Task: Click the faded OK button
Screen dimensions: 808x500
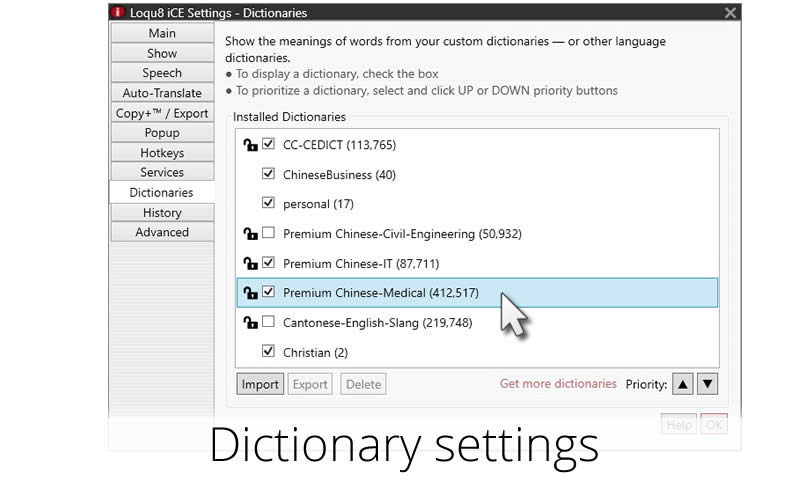Action: pyautogui.click(x=714, y=424)
